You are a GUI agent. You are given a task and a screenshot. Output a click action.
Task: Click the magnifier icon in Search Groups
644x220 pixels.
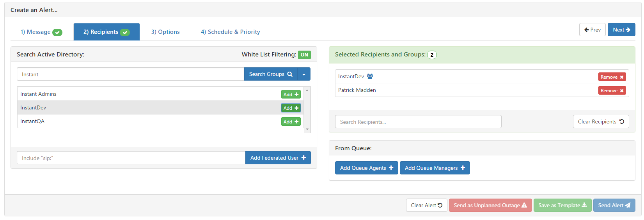(290, 74)
